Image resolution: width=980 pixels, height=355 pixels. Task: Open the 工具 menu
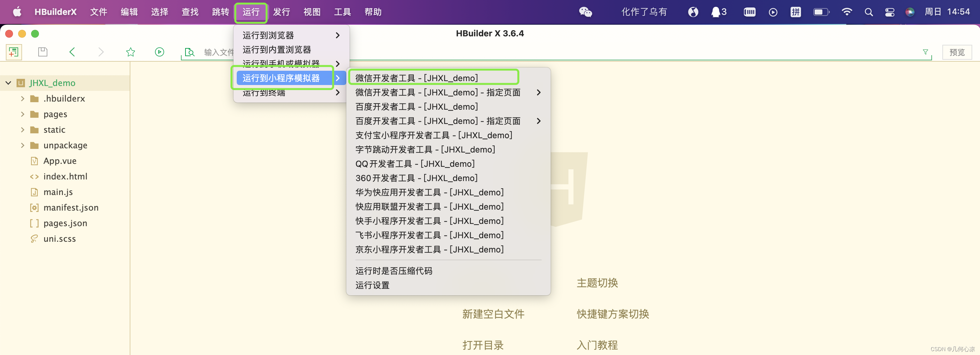click(x=342, y=12)
